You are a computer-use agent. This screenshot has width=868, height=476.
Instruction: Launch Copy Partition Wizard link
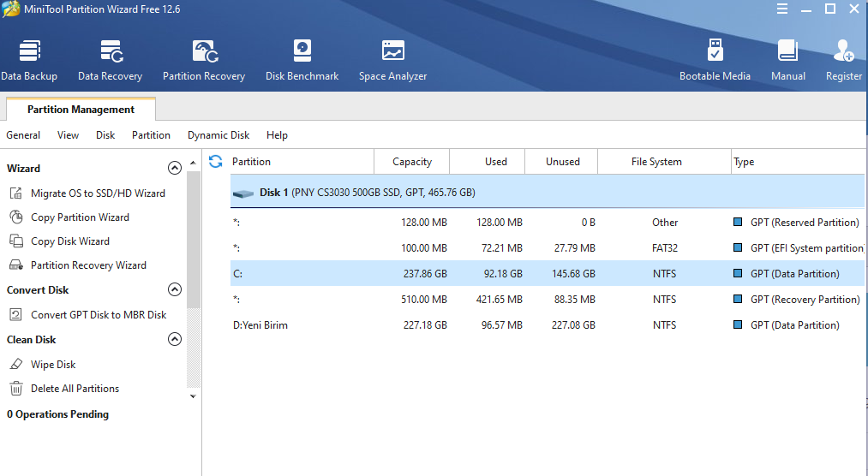click(80, 217)
